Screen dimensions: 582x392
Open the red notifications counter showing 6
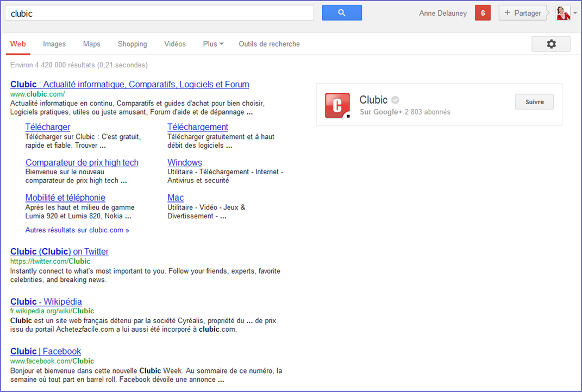click(483, 13)
